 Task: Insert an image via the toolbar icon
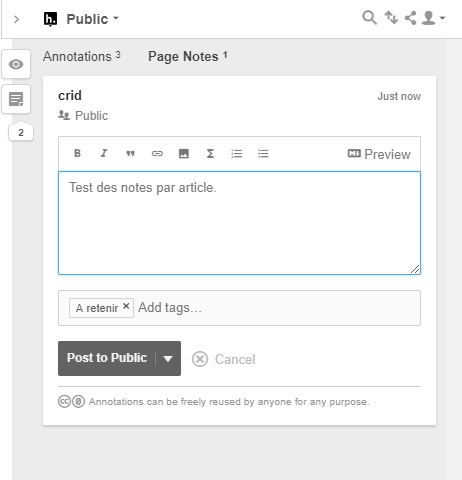point(184,154)
